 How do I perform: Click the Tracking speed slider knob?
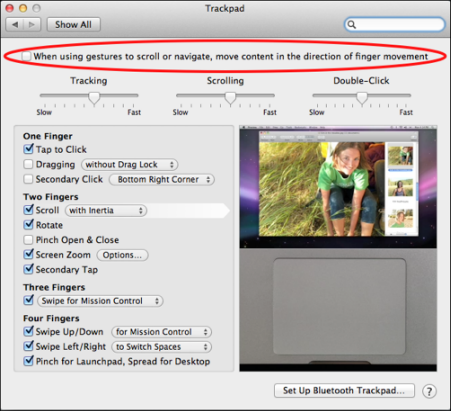click(x=94, y=98)
